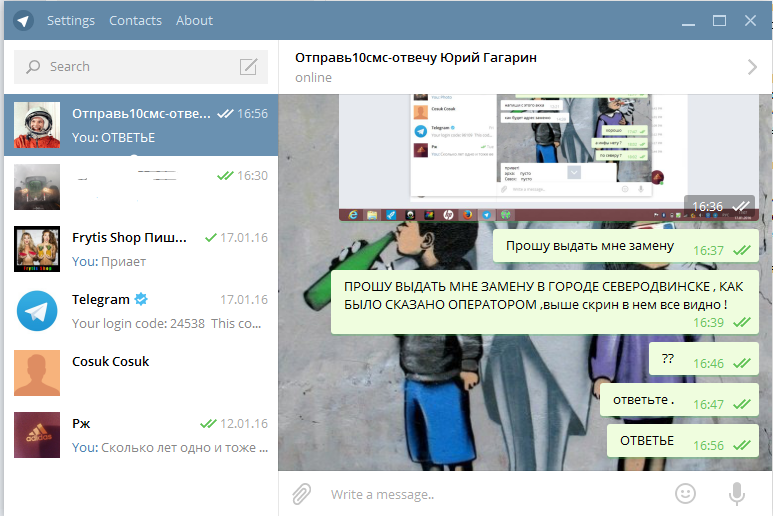This screenshot has height=516, width=773.
Task: Click the ОТВЕТЬЕ message at 16:56
Action: click(682, 441)
